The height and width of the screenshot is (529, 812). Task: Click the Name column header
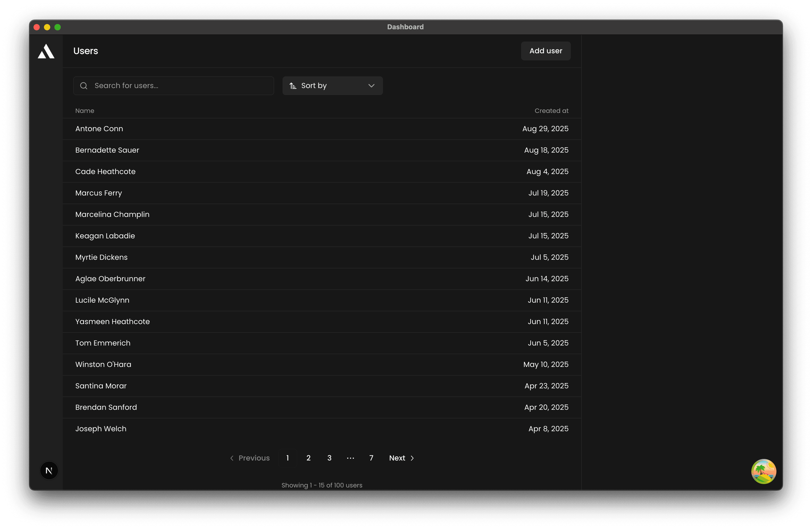click(x=84, y=111)
